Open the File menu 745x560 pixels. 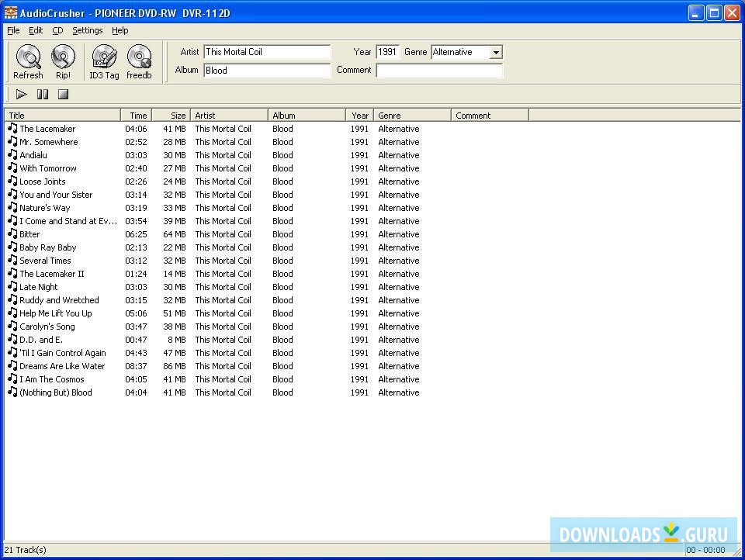(x=13, y=30)
